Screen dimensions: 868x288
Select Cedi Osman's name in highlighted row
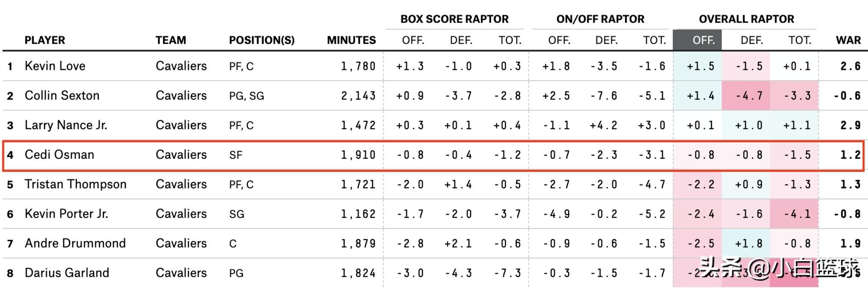pyautogui.click(x=59, y=154)
